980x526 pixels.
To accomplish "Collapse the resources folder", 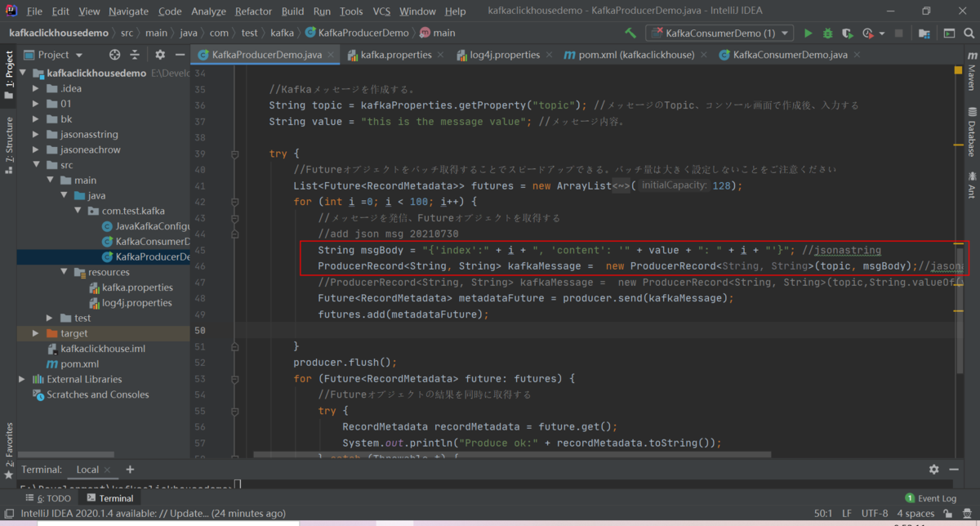I will [x=63, y=272].
